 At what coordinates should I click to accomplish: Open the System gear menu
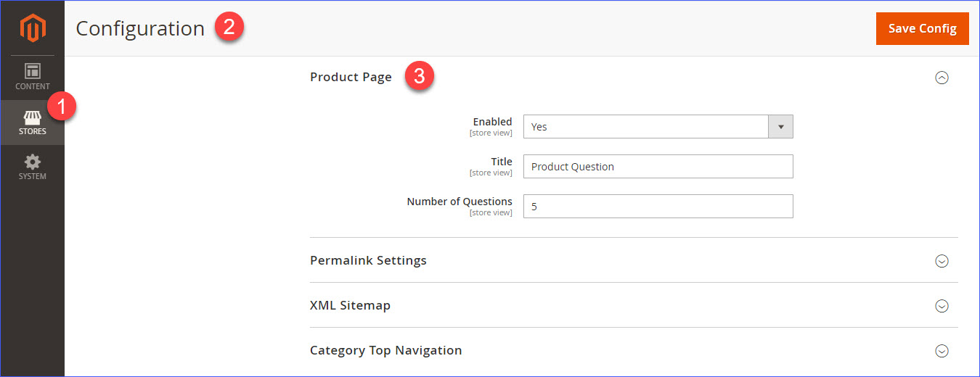[33, 167]
